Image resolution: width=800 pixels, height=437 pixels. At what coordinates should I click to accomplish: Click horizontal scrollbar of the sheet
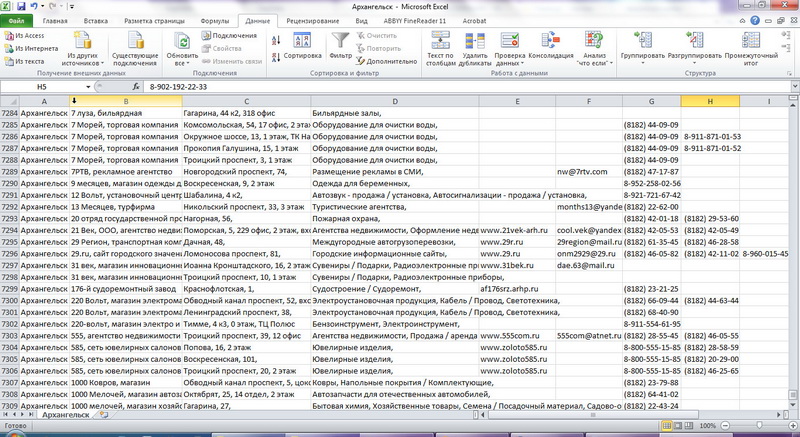coord(633,415)
